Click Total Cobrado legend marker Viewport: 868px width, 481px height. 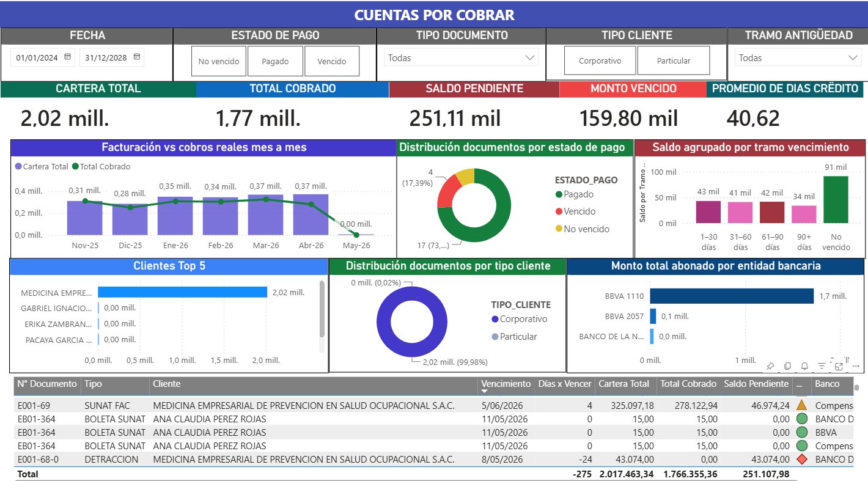click(75, 166)
